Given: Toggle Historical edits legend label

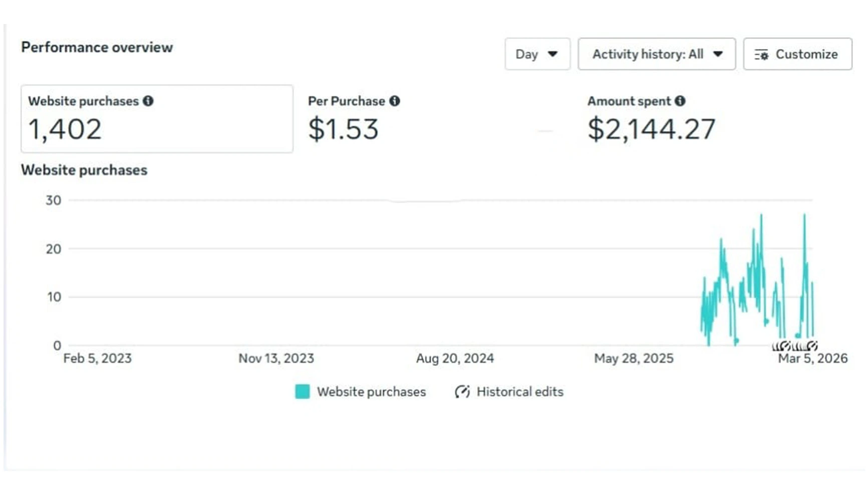Looking at the screenshot, I should (x=520, y=391).
